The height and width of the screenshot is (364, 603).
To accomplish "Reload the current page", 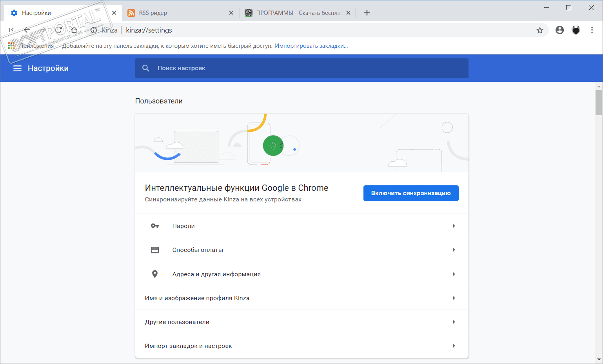I will click(59, 30).
